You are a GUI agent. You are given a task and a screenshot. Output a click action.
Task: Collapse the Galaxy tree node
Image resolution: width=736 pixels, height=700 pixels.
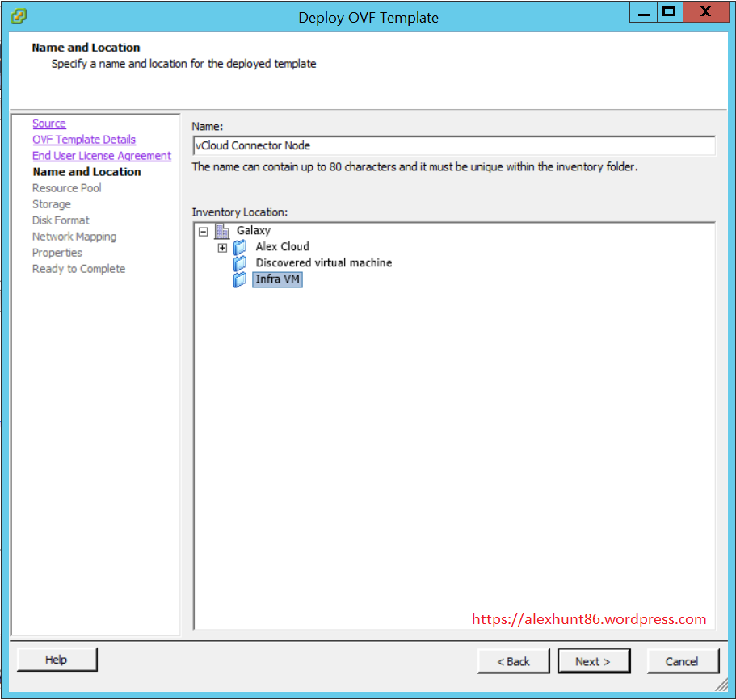[x=204, y=231]
